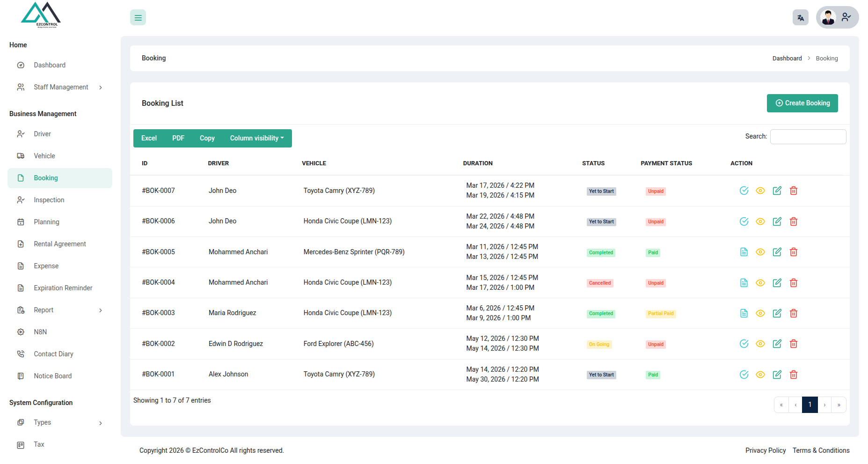Open document icon for booking #BOK-0004

point(744,283)
